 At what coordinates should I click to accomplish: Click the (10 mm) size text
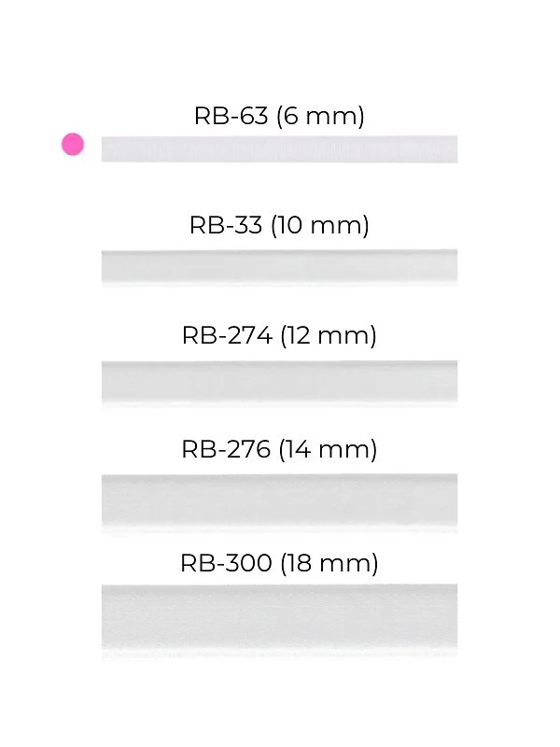pos(320,225)
